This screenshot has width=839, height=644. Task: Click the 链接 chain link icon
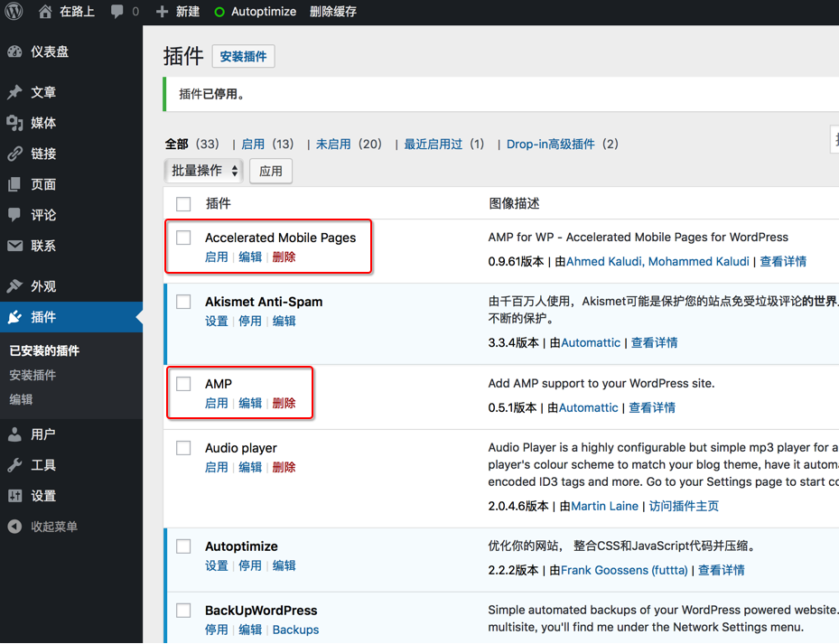(15, 154)
